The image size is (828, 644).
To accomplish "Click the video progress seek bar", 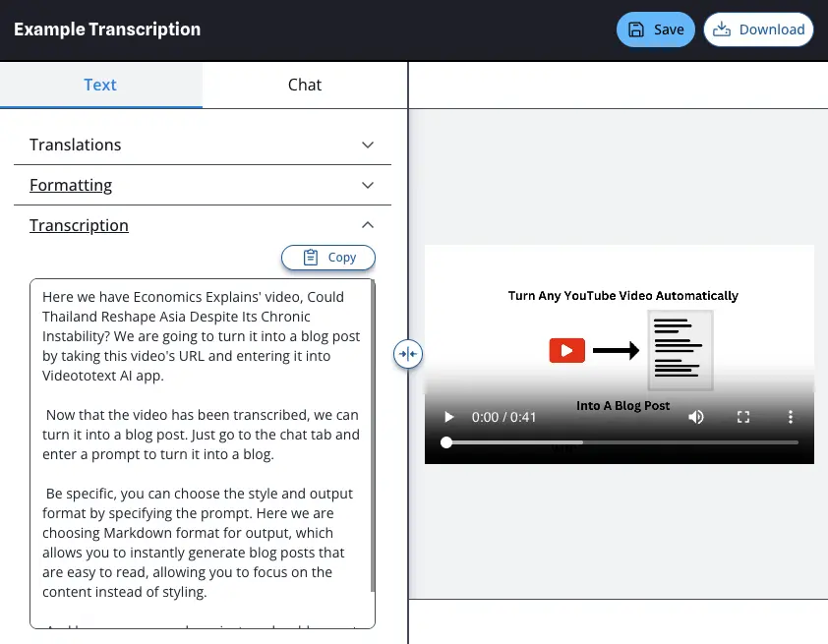I will [x=621, y=442].
